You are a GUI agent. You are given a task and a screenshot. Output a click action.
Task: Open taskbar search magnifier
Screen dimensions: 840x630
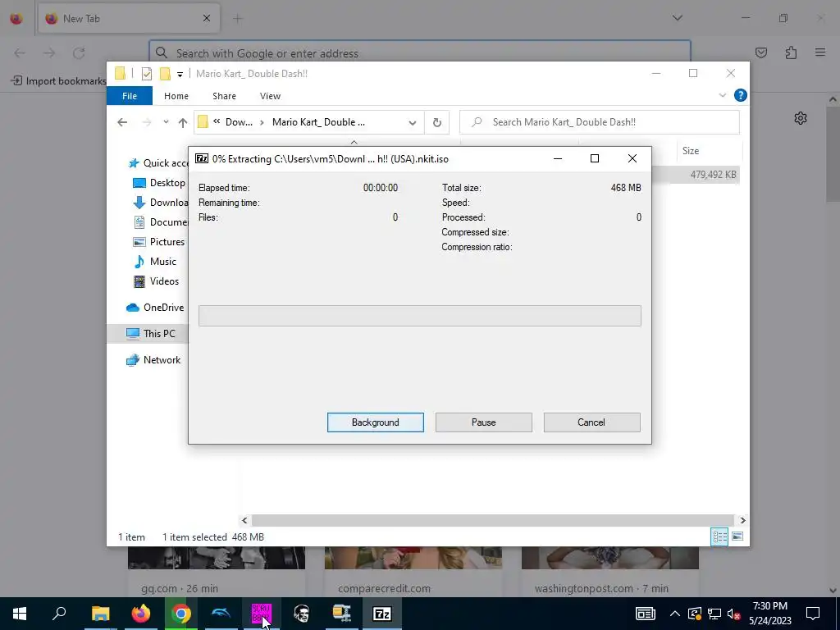[x=59, y=614]
